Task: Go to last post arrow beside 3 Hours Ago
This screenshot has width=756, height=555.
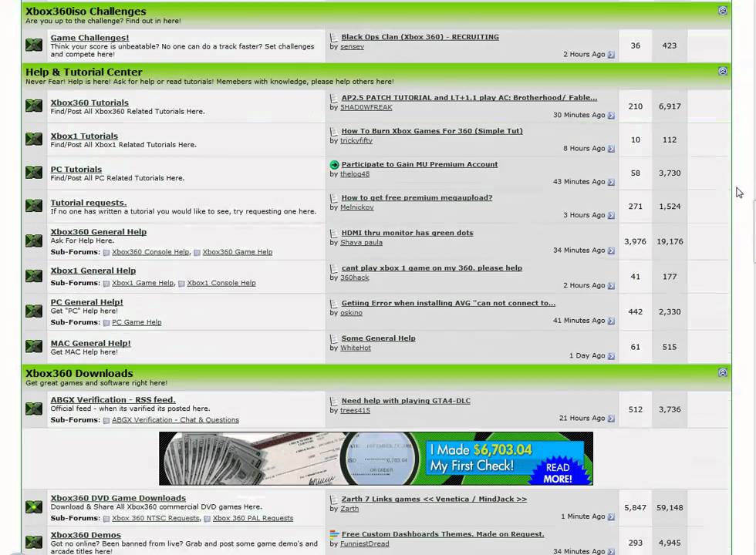Action: (x=611, y=215)
